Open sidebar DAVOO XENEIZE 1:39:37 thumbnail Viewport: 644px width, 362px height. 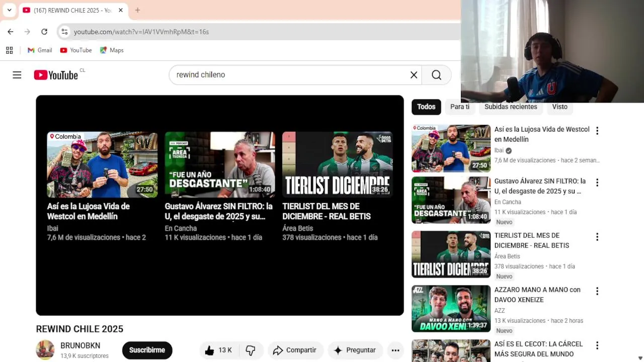point(451,309)
